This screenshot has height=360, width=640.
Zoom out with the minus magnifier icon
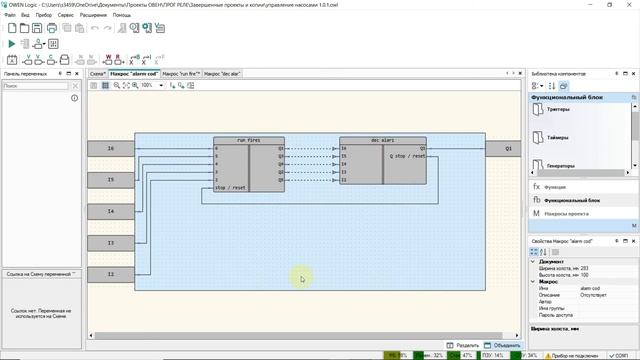117,85
